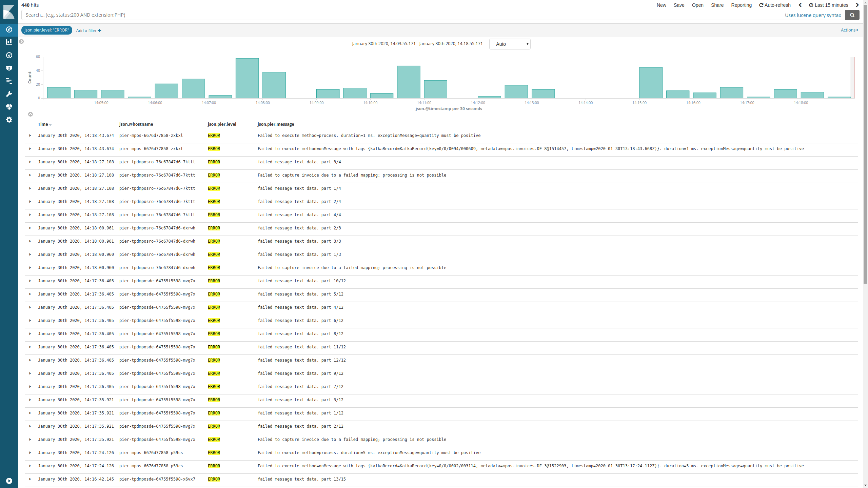Select the Visualize bar-chart icon
The height and width of the screenshot is (488, 868).
click(9, 42)
